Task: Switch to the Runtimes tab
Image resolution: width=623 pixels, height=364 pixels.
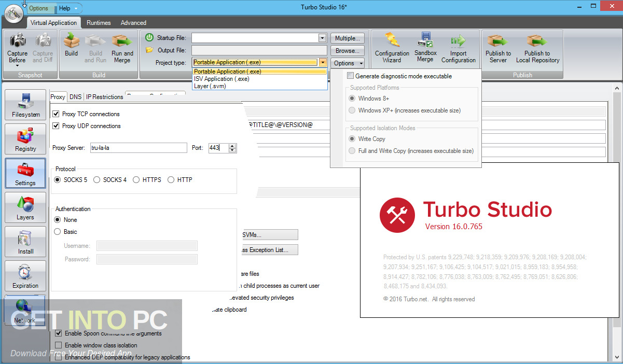Action: tap(99, 23)
